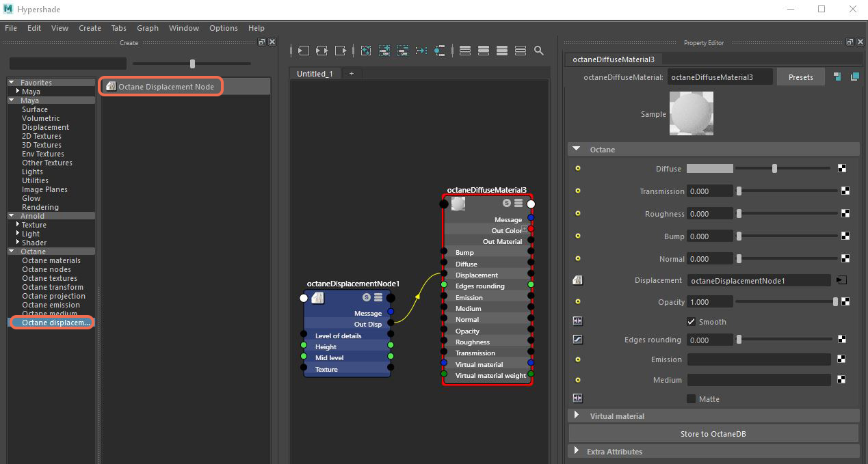Click the output connections graph icon
Image resolution: width=868 pixels, height=464 pixels.
coord(341,51)
